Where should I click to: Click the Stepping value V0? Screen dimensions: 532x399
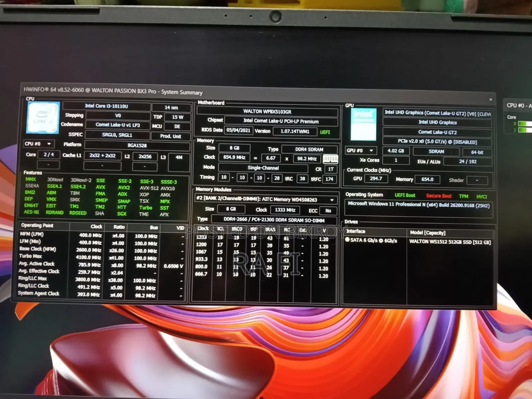(x=118, y=116)
